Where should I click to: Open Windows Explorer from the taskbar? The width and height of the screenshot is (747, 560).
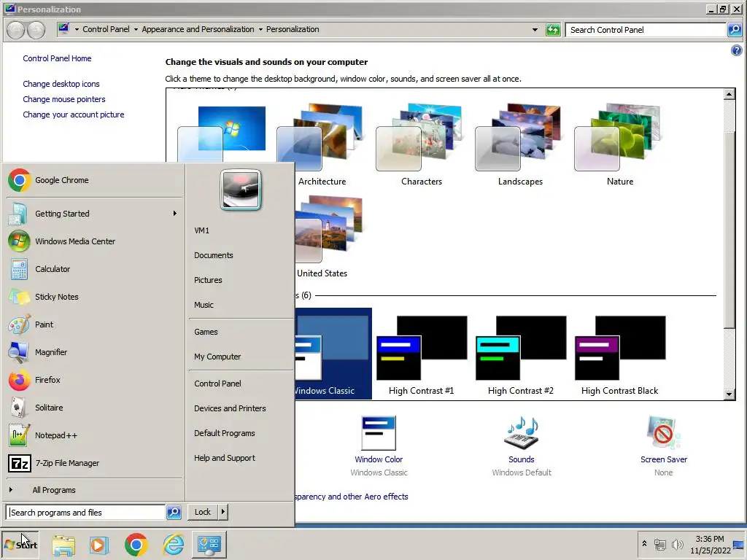pyautogui.click(x=63, y=545)
